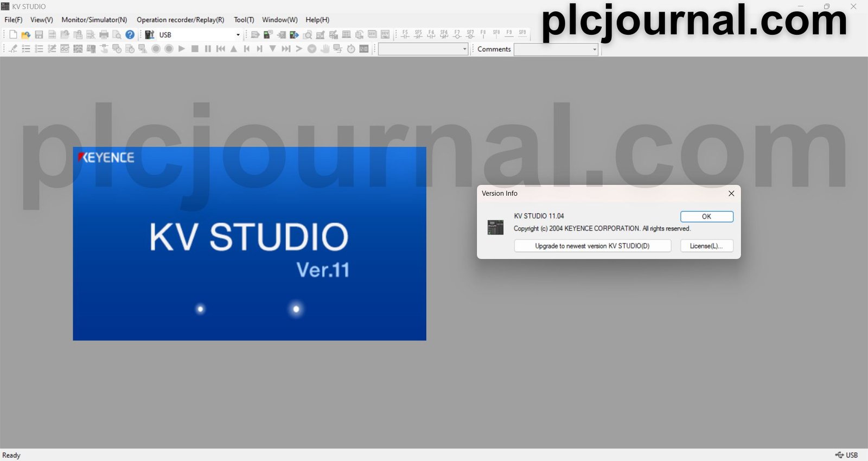Click the SF8 vertical line icon
This screenshot has height=461, width=868.
(496, 34)
